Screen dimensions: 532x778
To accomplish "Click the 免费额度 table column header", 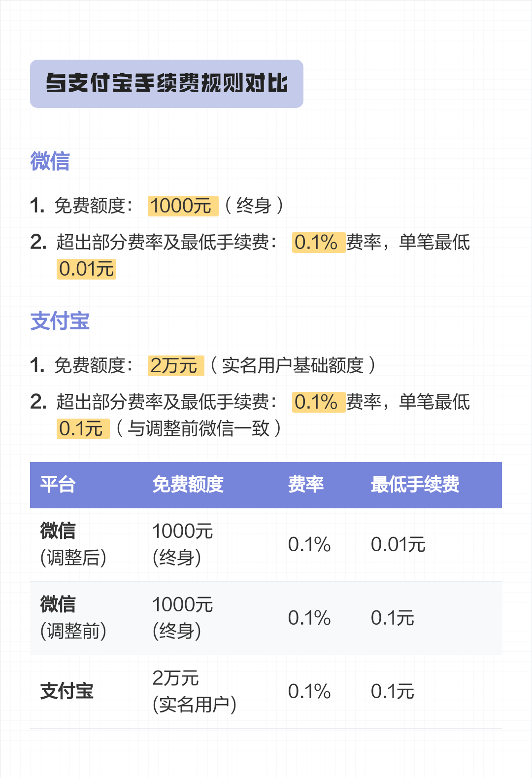I will tap(188, 485).
